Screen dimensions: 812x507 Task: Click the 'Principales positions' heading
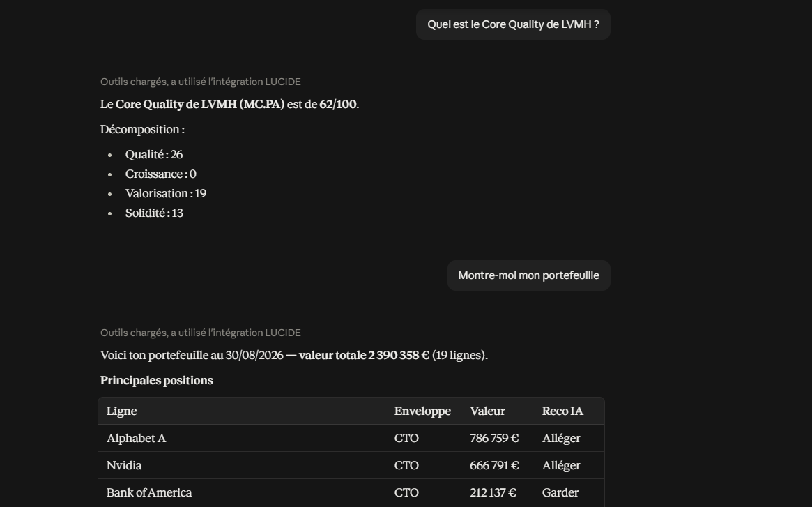point(156,380)
